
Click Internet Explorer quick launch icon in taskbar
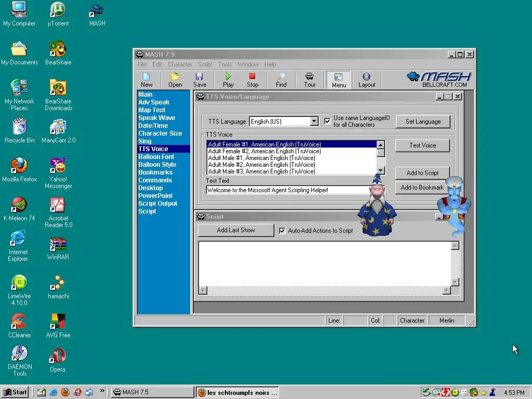coord(54,393)
